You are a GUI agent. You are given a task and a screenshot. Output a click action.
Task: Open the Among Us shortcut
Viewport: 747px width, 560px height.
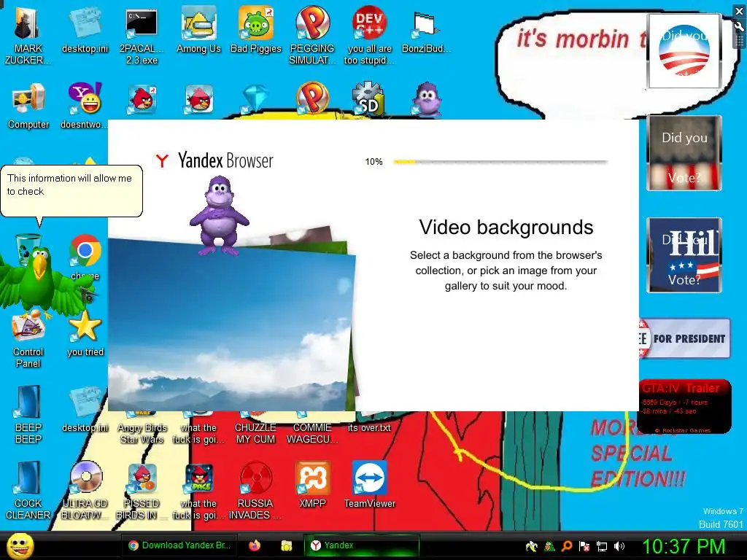click(x=198, y=29)
